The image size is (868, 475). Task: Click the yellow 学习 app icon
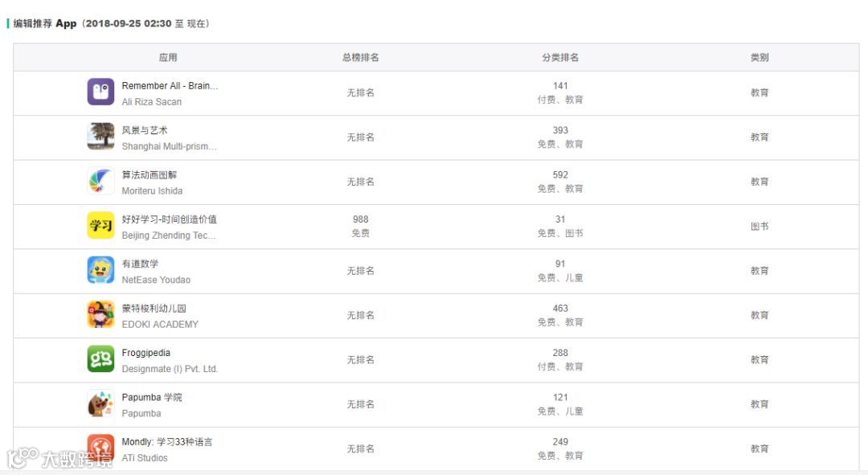click(100, 226)
